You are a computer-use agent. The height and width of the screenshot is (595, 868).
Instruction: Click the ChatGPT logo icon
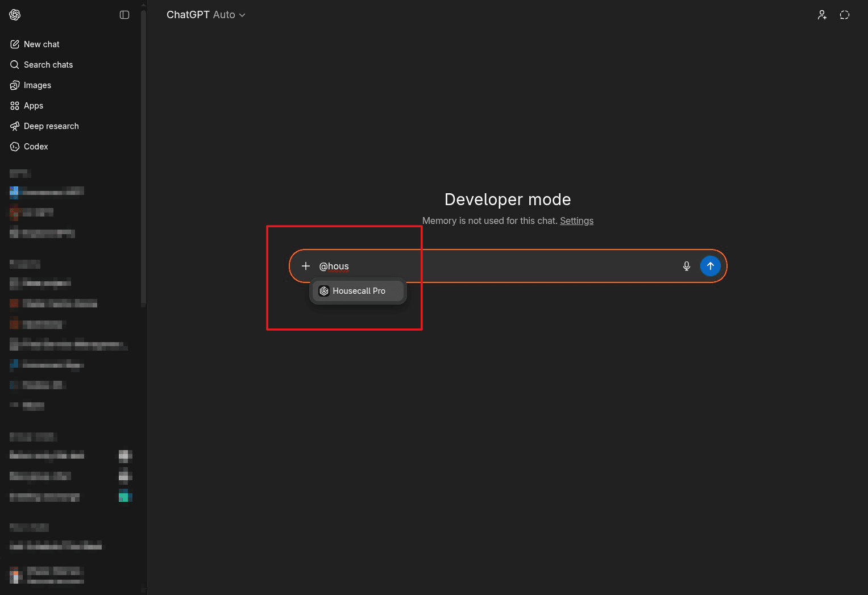point(15,15)
